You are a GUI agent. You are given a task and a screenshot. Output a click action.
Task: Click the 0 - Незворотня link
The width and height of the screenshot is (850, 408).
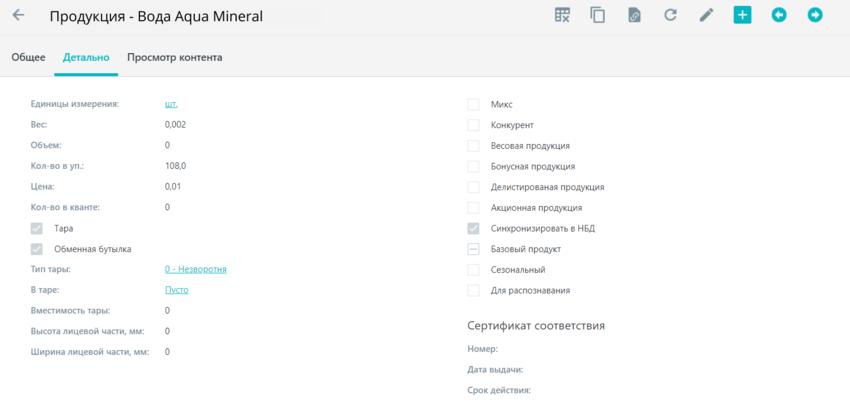[x=196, y=269]
